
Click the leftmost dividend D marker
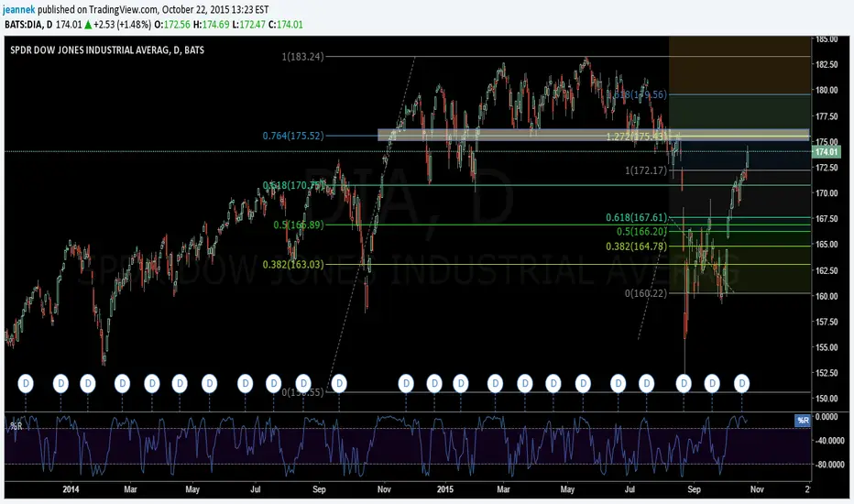click(x=26, y=384)
